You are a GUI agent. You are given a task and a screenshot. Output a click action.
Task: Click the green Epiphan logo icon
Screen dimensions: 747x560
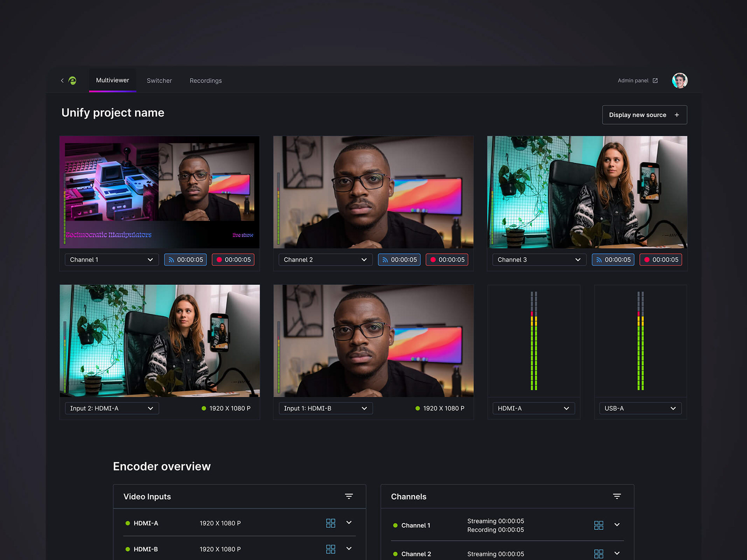(x=72, y=80)
